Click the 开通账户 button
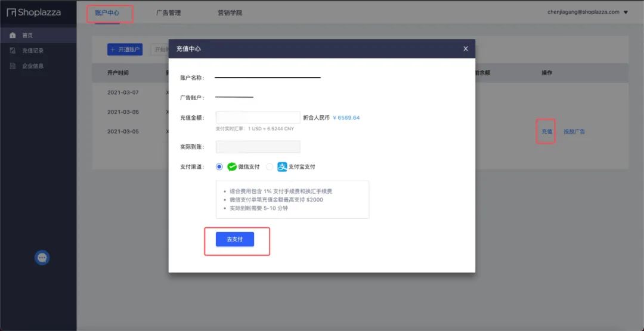Screen dimensions: 644x331 125,50
